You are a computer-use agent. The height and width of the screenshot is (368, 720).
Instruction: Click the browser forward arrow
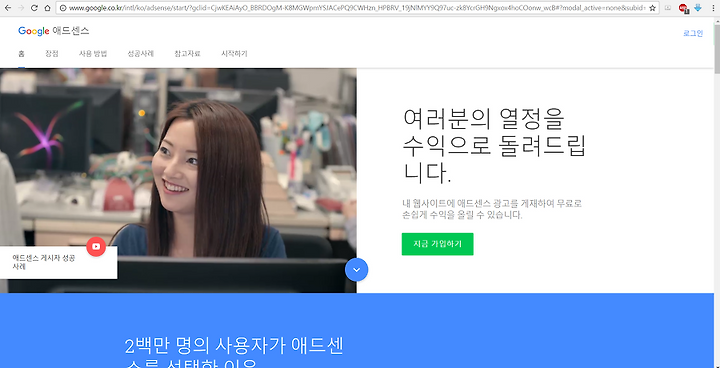(21, 8)
